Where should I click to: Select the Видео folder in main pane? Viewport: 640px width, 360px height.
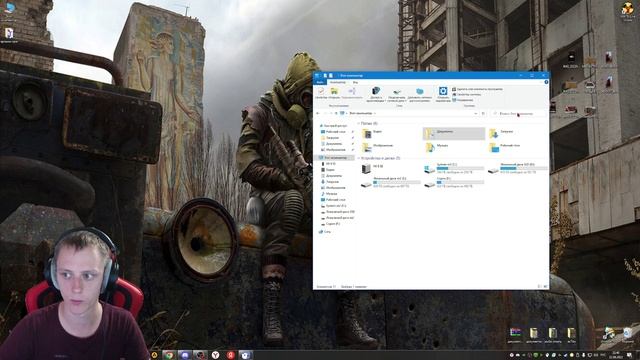[x=390, y=133]
